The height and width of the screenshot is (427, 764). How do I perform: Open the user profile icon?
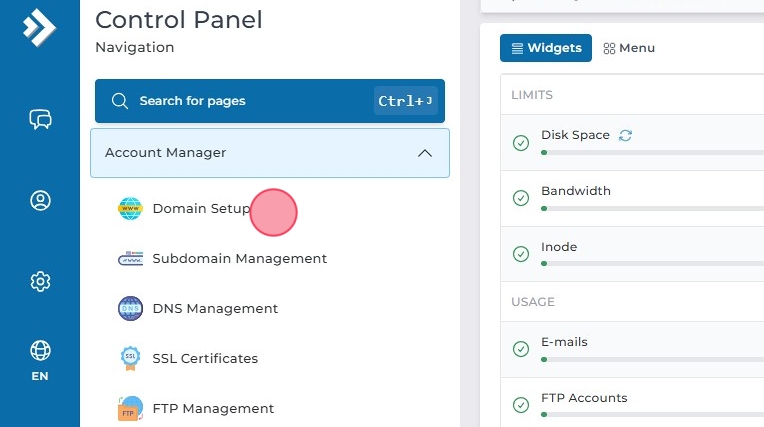coord(40,201)
